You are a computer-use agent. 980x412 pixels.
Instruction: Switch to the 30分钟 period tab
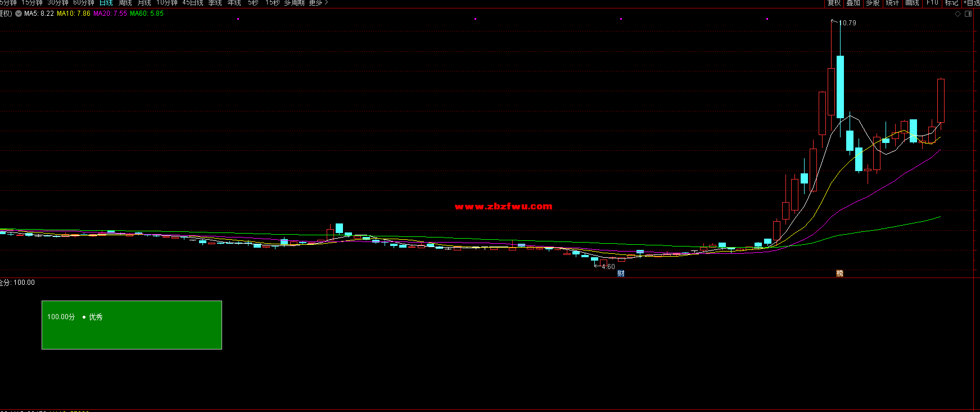(58, 3)
